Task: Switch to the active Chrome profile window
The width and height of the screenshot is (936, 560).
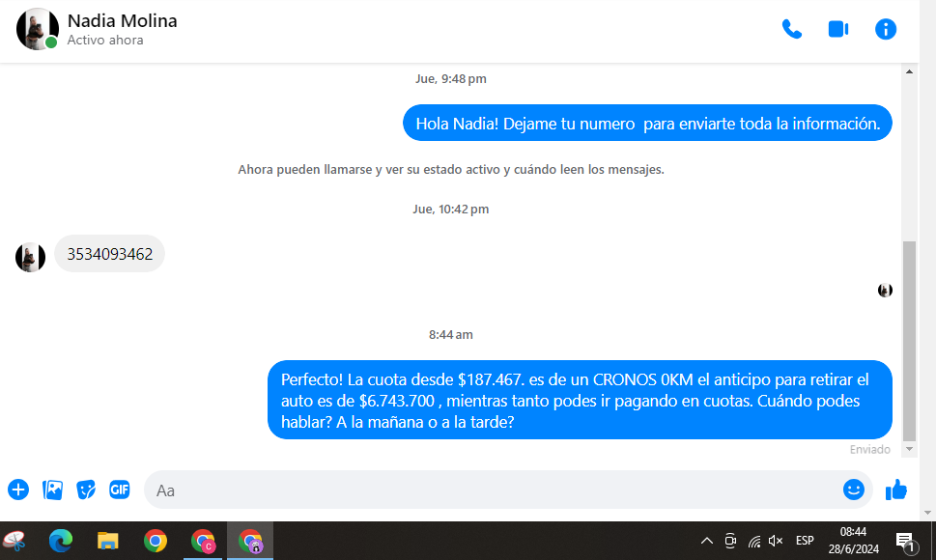Action: click(250, 541)
